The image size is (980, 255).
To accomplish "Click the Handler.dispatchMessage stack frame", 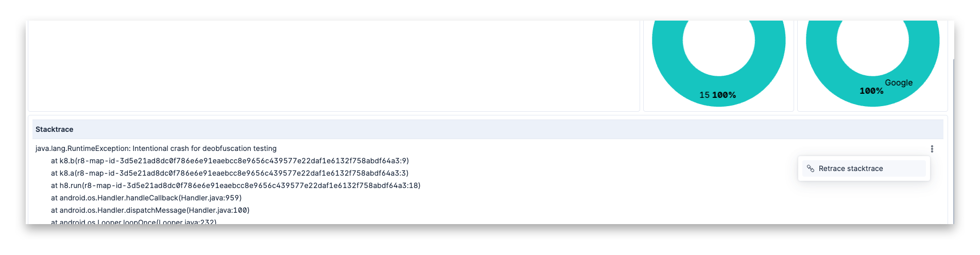I will (x=150, y=210).
